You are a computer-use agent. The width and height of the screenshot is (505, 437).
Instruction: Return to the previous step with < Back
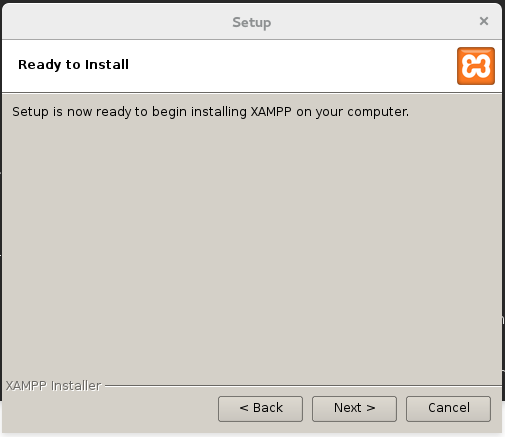pos(260,409)
